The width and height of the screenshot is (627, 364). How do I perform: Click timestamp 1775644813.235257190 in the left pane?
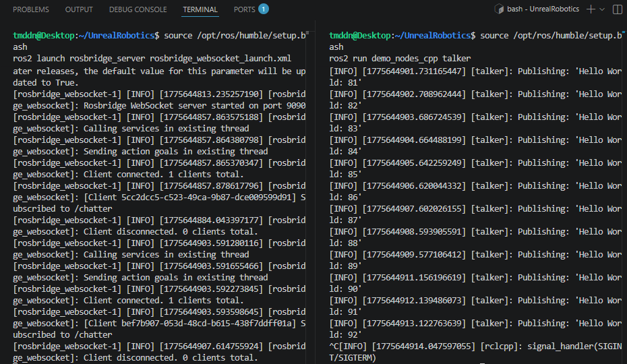coord(211,94)
